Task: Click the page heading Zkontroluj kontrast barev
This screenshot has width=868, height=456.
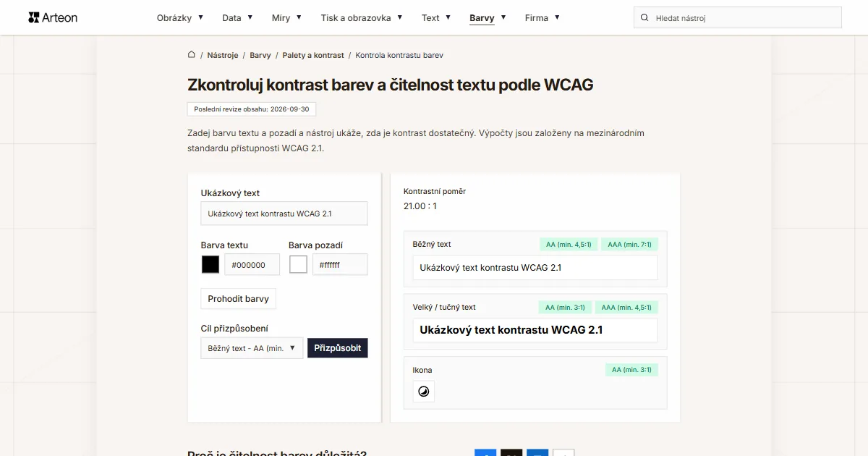Action: coord(391,85)
